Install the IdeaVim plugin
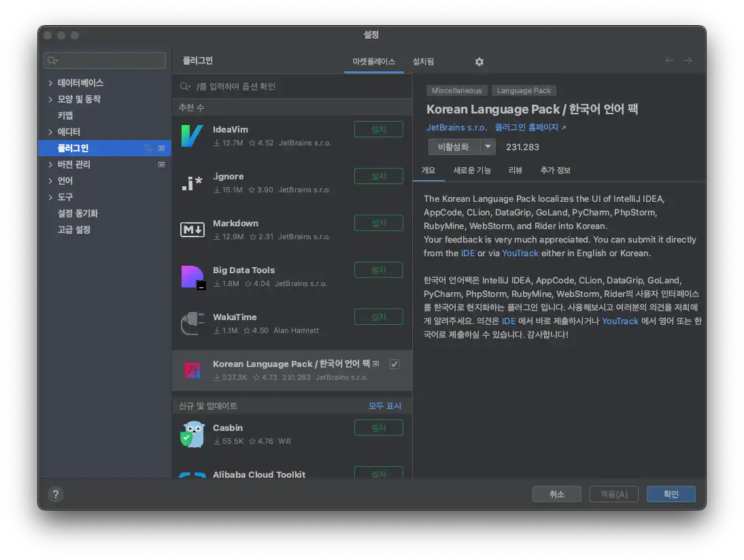Image resolution: width=744 pixels, height=560 pixels. coord(379,129)
